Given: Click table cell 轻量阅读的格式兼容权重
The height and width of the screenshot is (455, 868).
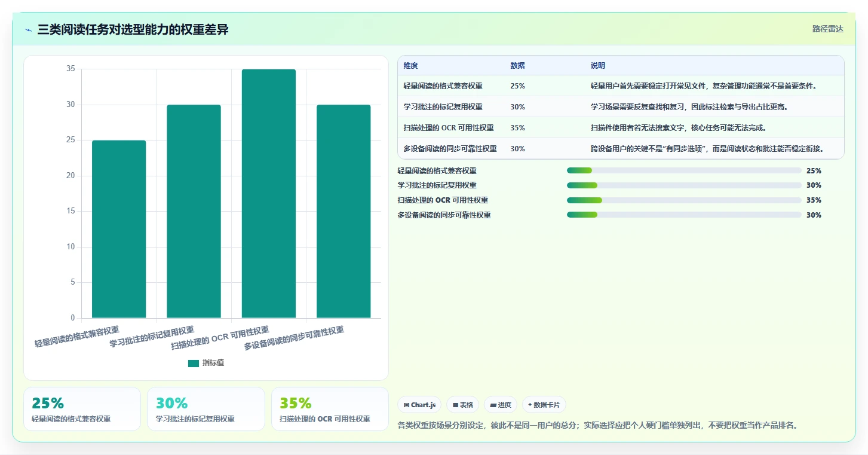Looking at the screenshot, I should click(443, 86).
